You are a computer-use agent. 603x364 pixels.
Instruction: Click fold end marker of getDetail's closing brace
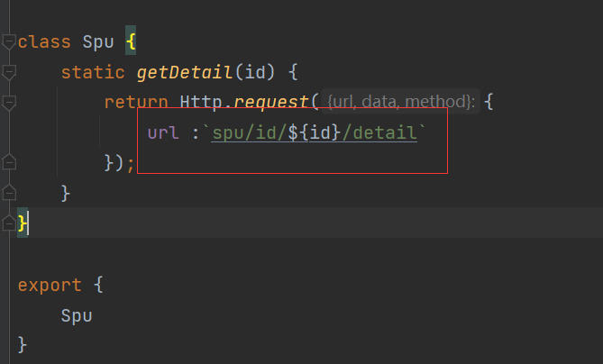pyautogui.click(x=8, y=193)
